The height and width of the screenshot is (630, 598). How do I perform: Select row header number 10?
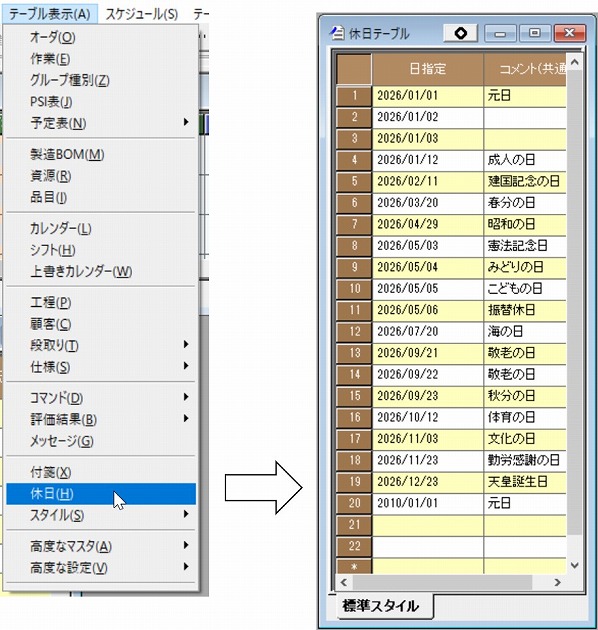click(x=354, y=288)
